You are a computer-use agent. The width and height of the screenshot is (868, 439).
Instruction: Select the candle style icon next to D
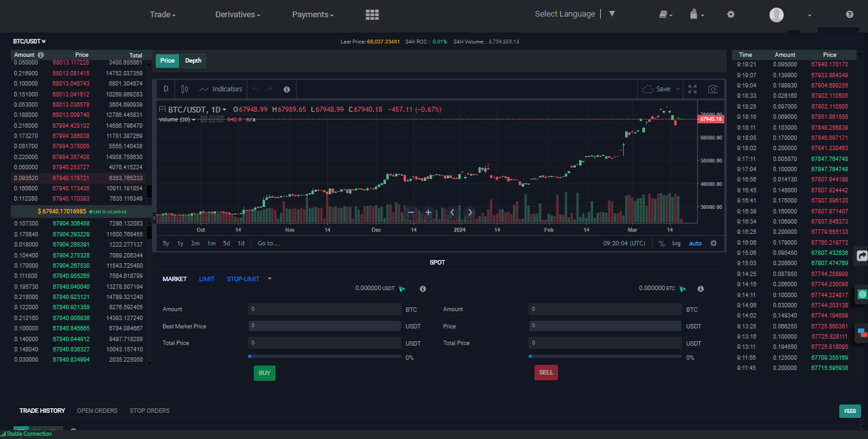tap(184, 89)
